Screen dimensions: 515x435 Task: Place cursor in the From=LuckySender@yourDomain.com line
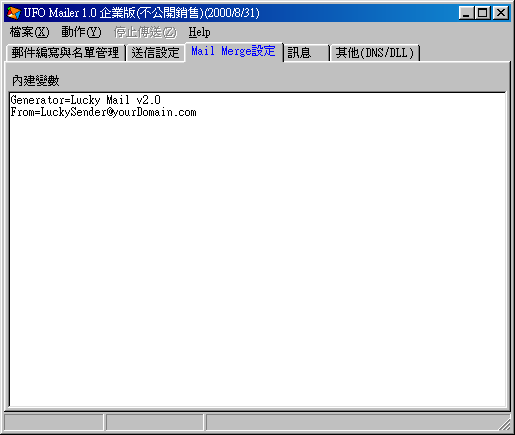click(x=103, y=112)
